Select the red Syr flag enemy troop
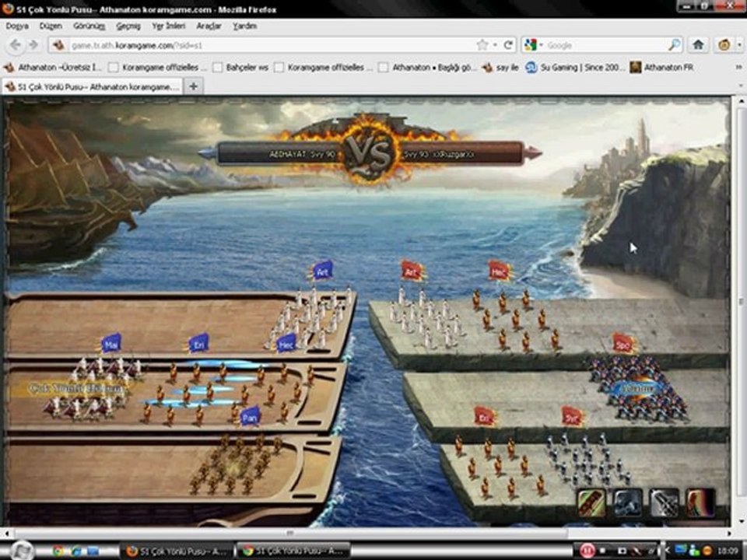Viewport: 747px width, 560px height. point(572,417)
